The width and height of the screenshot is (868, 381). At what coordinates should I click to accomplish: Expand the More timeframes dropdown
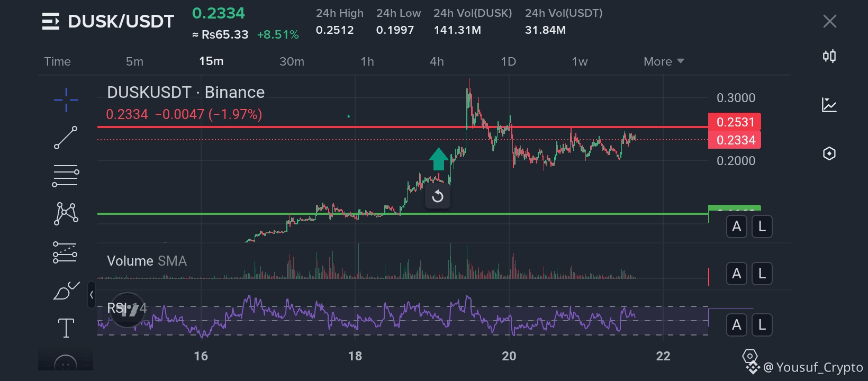pyautogui.click(x=664, y=61)
